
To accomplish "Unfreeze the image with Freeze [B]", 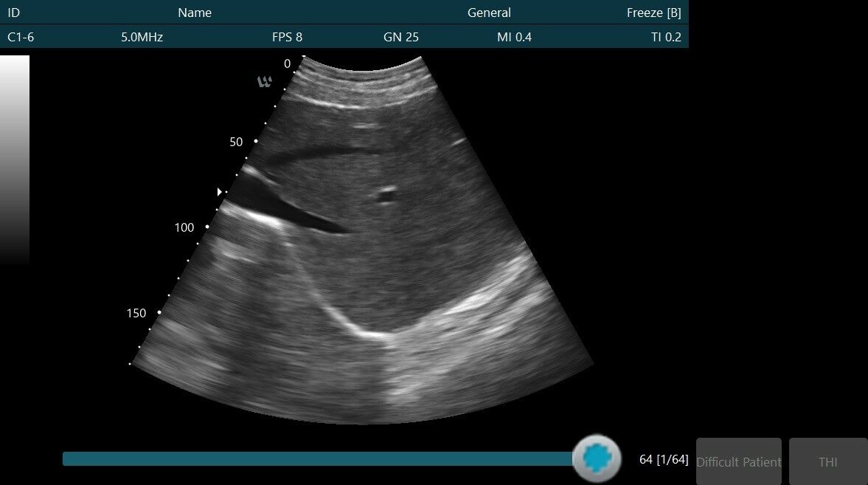I will tap(654, 13).
